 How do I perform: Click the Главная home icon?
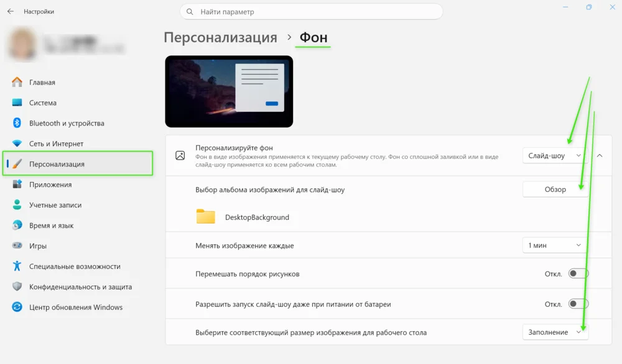(x=17, y=82)
